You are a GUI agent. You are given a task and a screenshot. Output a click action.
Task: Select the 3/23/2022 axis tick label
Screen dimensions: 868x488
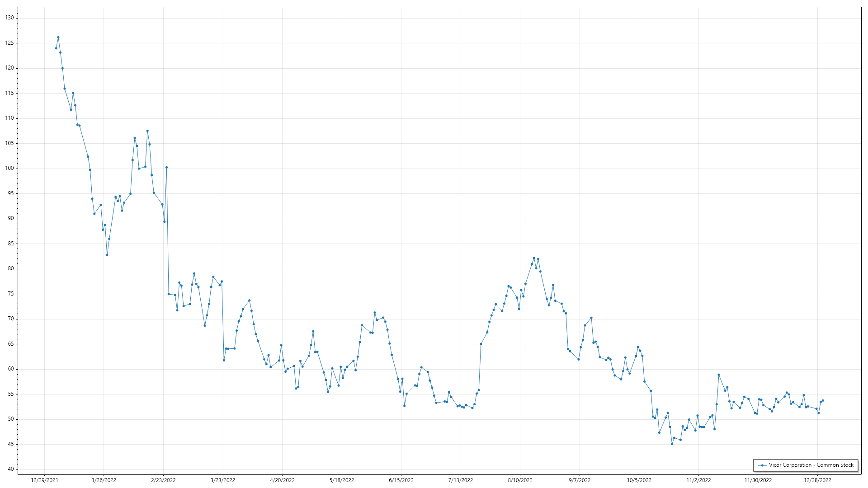pyautogui.click(x=223, y=480)
